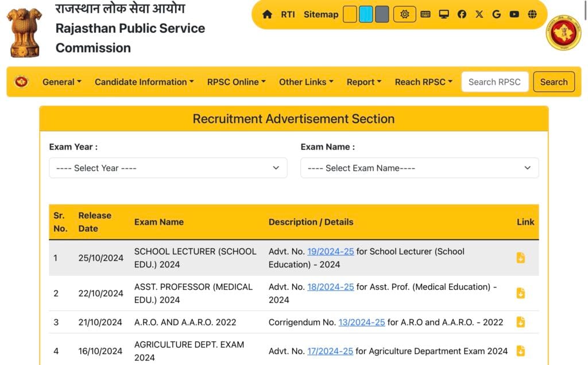This screenshot has height=365, width=588.
Task: Focus the Search RPSC input field
Action: coord(495,82)
